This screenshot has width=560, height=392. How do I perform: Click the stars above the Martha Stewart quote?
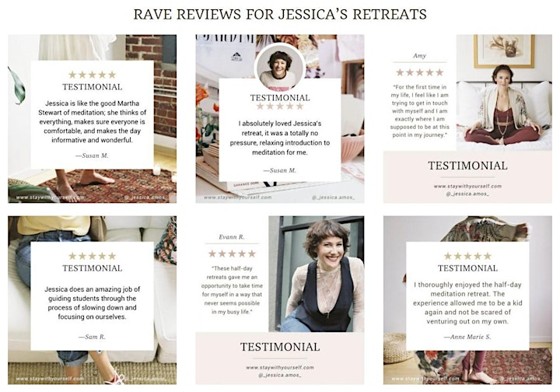(x=92, y=75)
